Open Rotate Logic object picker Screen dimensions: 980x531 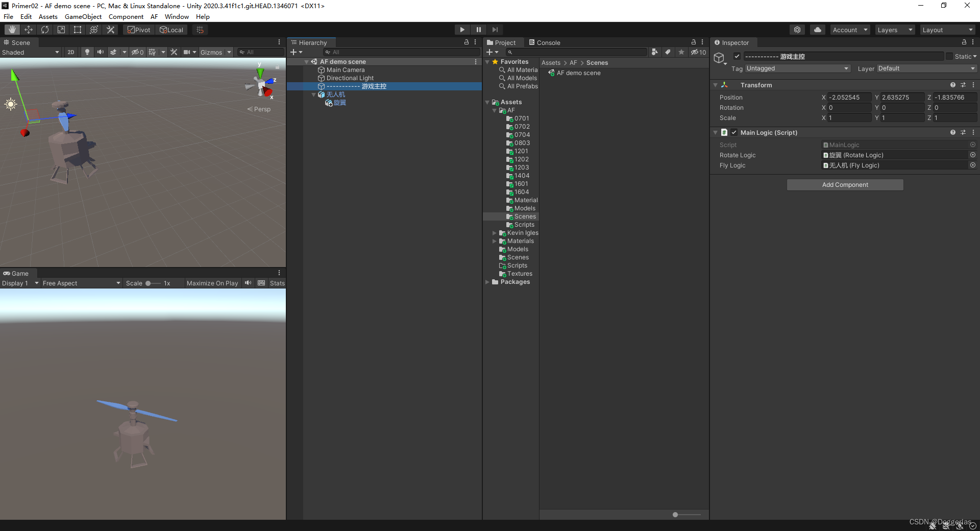[973, 155]
